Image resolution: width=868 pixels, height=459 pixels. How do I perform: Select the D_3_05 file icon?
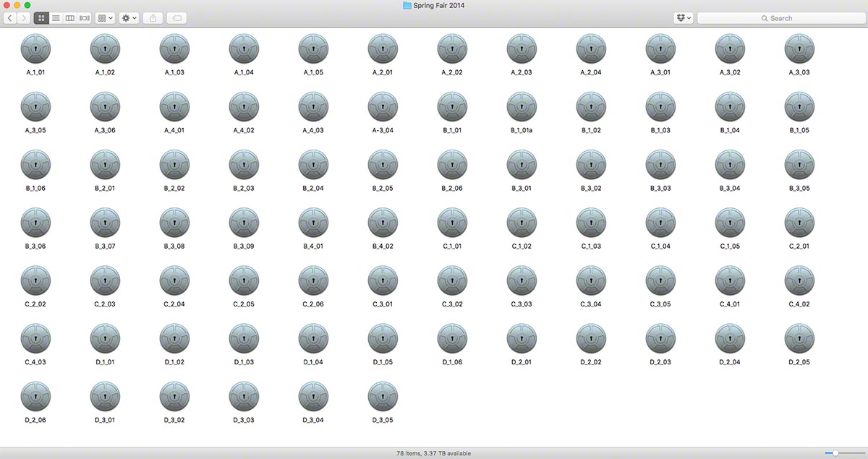(383, 397)
